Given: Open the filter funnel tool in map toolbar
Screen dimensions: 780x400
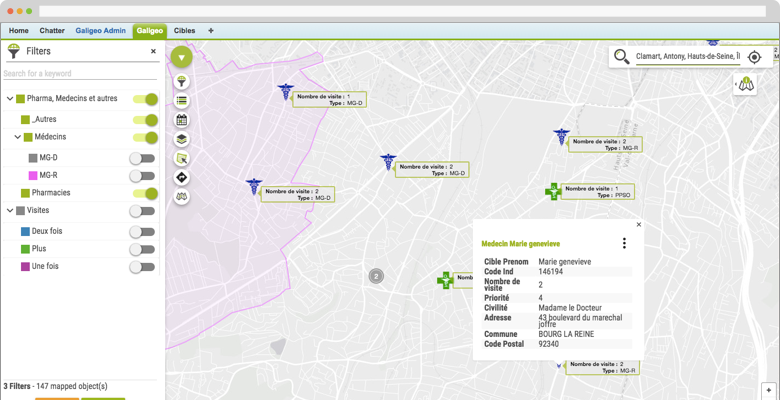Looking at the screenshot, I should [182, 82].
